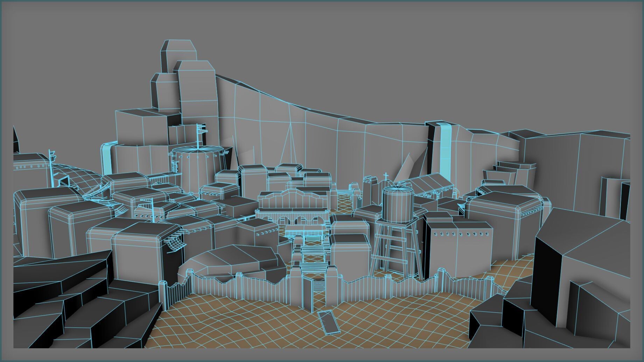The height and width of the screenshot is (362, 644).
Task: Click the flat plank lying on the ground
Action: (328, 321)
